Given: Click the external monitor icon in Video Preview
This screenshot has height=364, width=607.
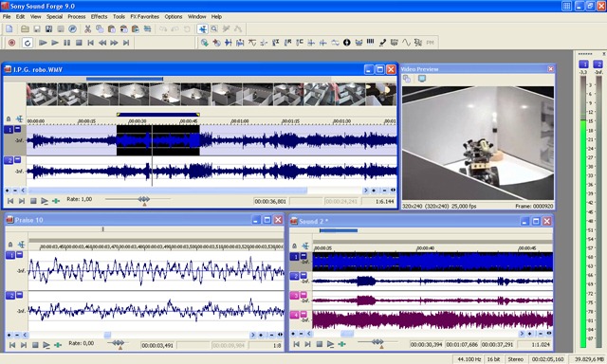Looking at the screenshot, I should (x=421, y=79).
